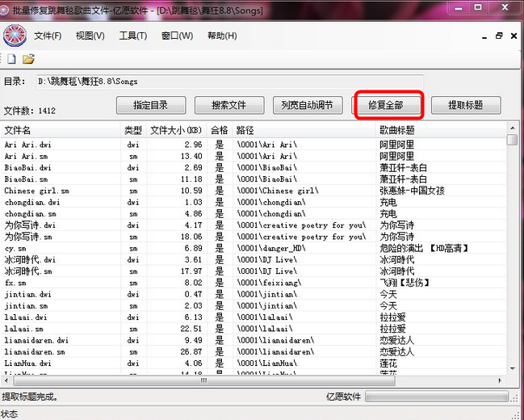Image resolution: width=524 pixels, height=420 pixels.
Task: Click path \0001\feixiang\
Action: (x=269, y=283)
